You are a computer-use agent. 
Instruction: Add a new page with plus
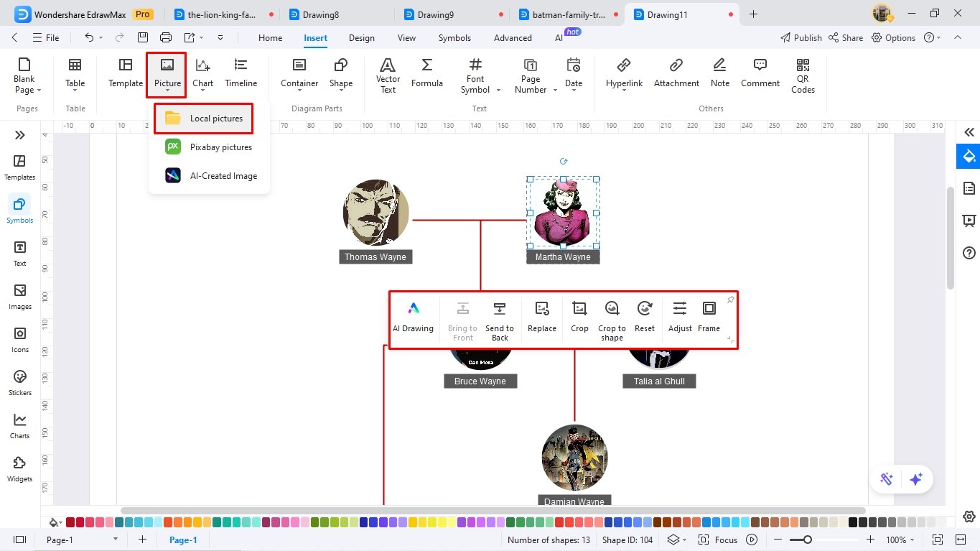coord(142,540)
